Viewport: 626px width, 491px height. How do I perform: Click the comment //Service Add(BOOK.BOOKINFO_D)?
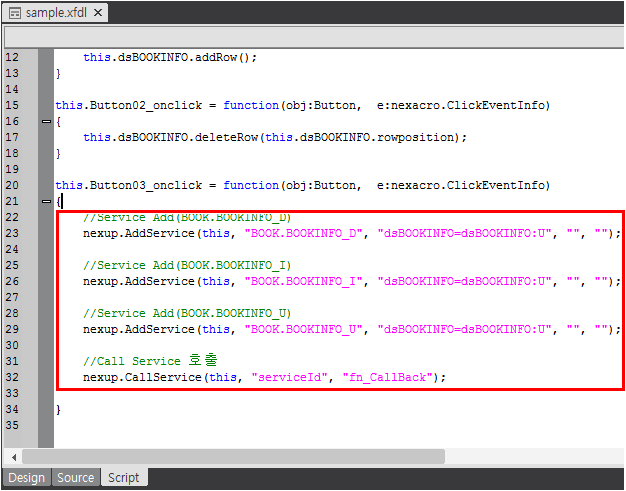click(187, 217)
